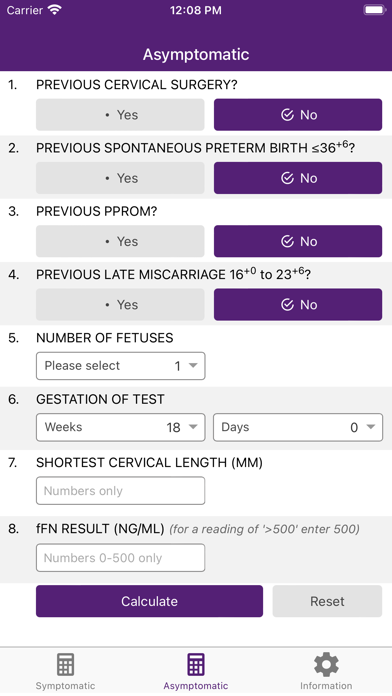Open the Symptomatic calculator tab icon
392x696 pixels.
65,664
